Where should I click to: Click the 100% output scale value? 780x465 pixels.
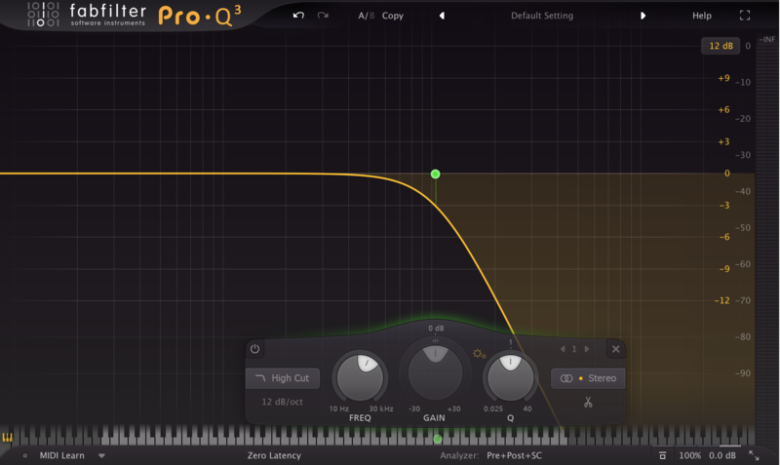pyautogui.click(x=689, y=456)
